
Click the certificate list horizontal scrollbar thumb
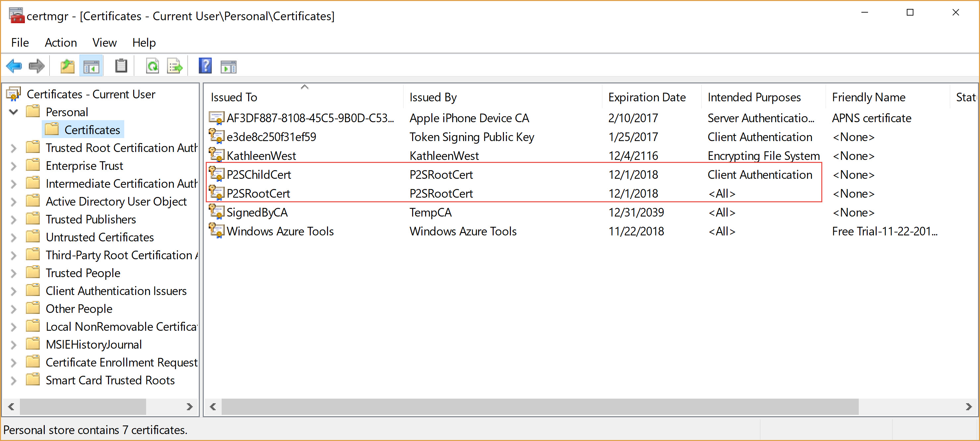tap(540, 407)
